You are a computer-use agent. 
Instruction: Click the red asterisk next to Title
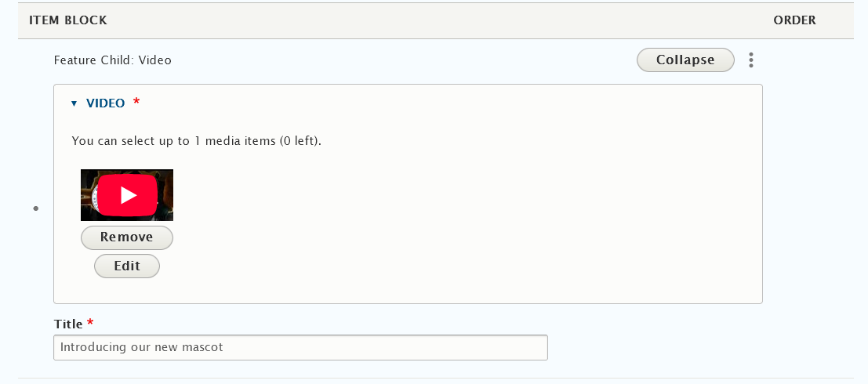point(90,322)
